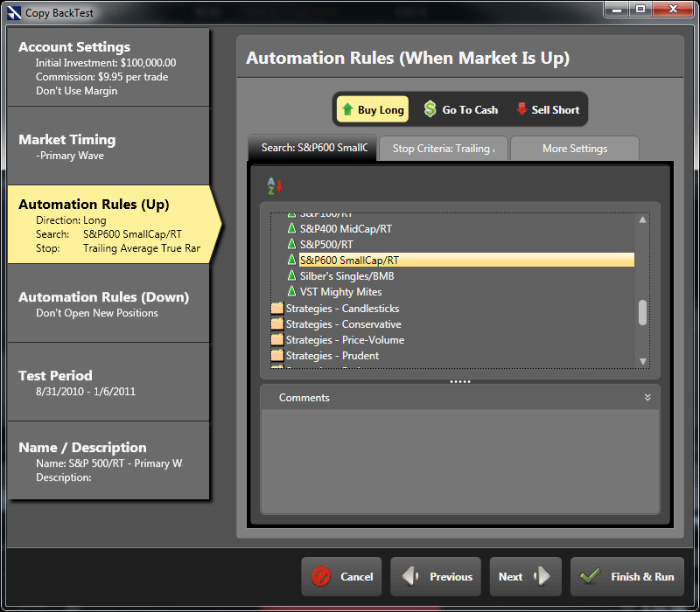Click the Strategies - Prudent folder icon
Screen dimensions: 700x612
coord(277,356)
